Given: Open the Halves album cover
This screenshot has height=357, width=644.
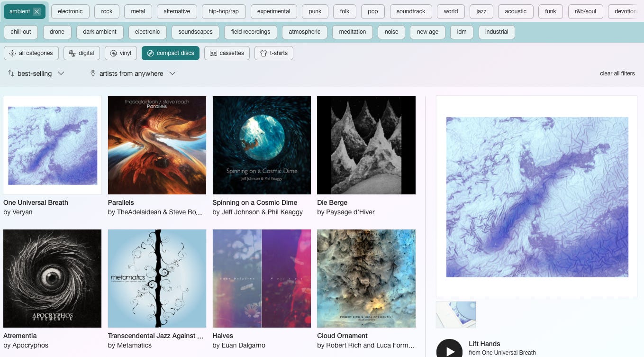Looking at the screenshot, I should [262, 278].
